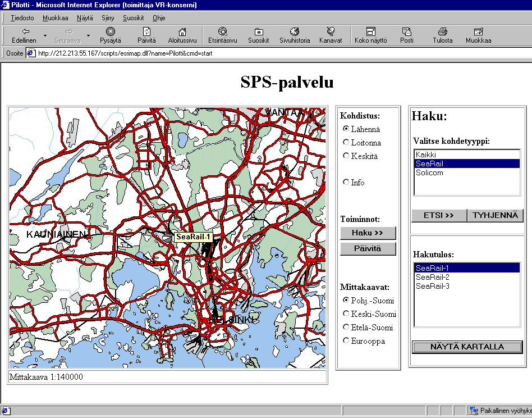The image size is (532, 418).
Task: Choose the Keski-Suomi scale option
Action: (346, 313)
